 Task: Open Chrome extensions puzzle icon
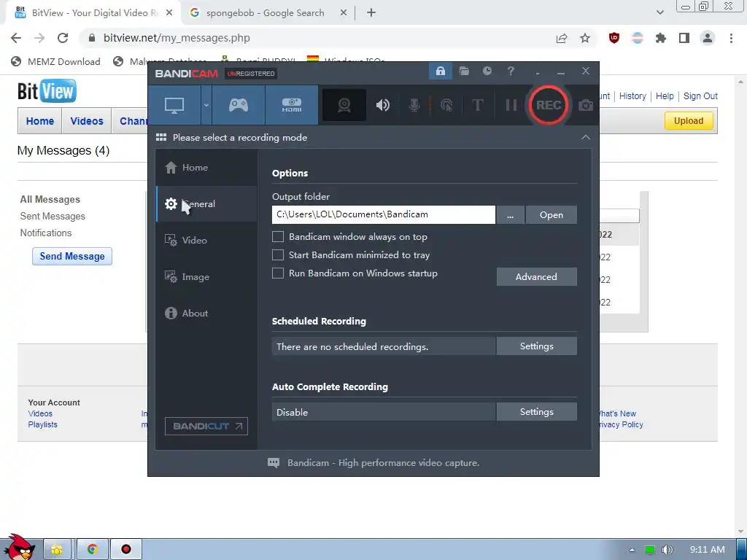661,38
